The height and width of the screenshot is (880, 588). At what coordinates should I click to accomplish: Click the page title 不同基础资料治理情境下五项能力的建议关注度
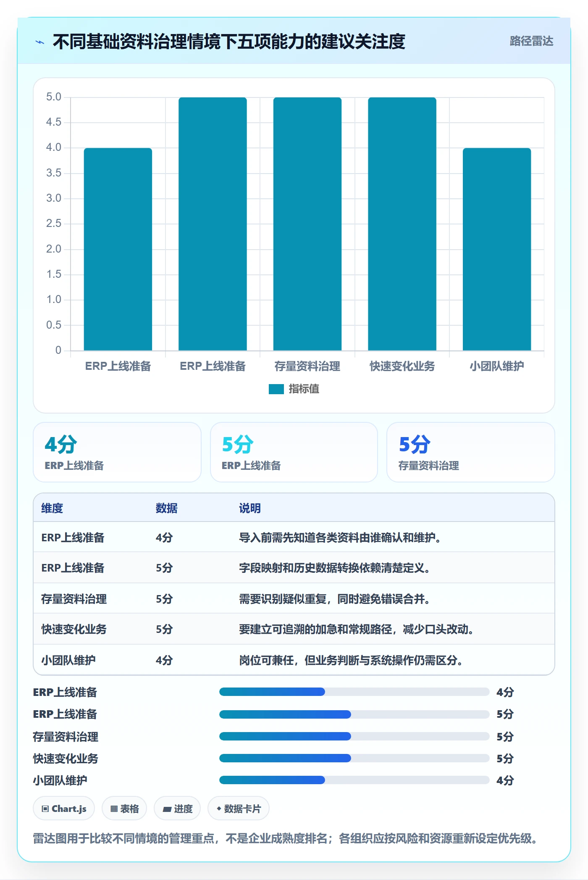point(229,42)
